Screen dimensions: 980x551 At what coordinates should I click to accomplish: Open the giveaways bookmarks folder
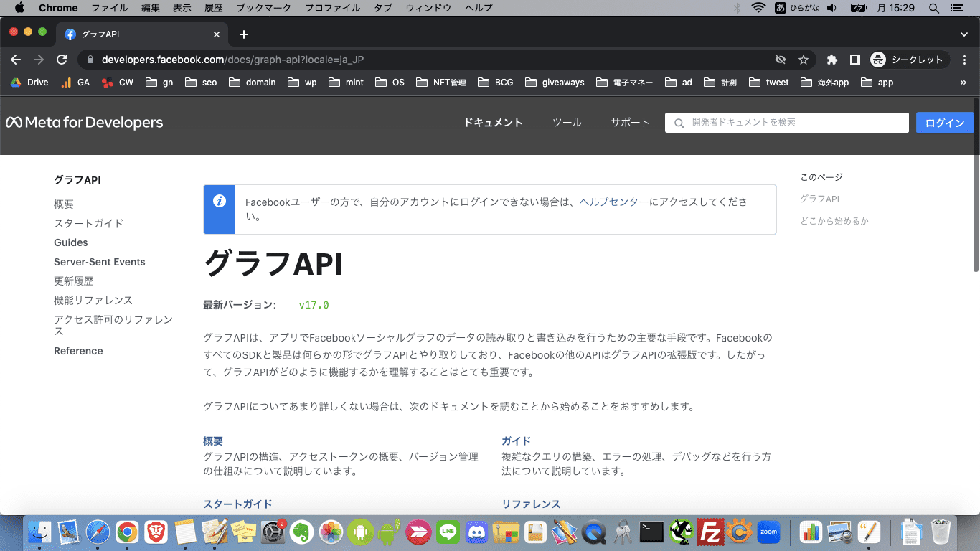click(555, 83)
